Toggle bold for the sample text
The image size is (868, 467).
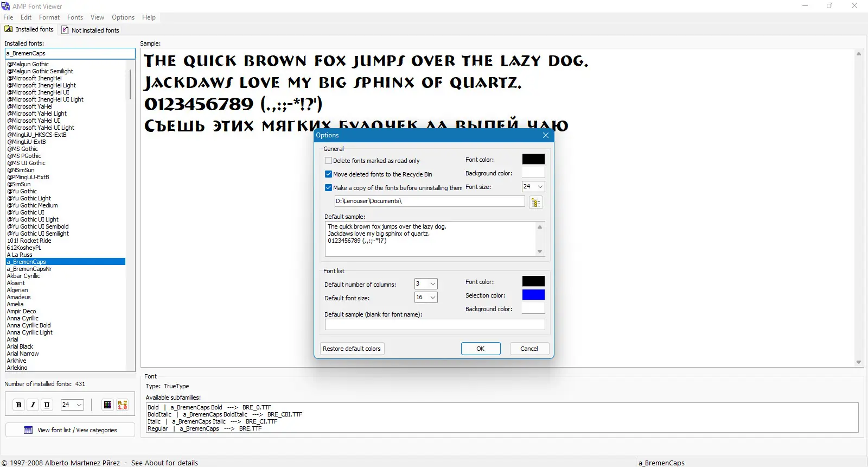click(19, 405)
